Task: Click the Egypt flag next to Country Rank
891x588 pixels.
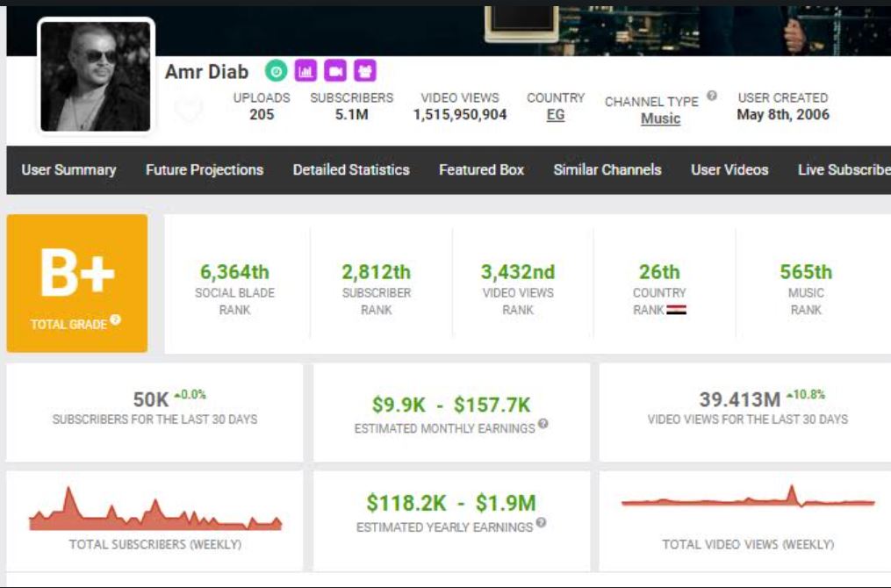Action: pos(676,310)
